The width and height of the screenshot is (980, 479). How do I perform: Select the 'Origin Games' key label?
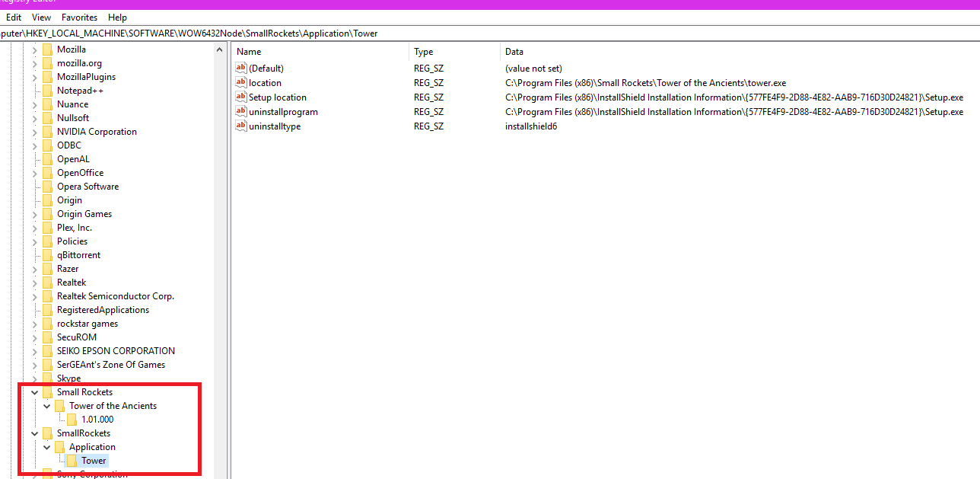[x=84, y=214]
